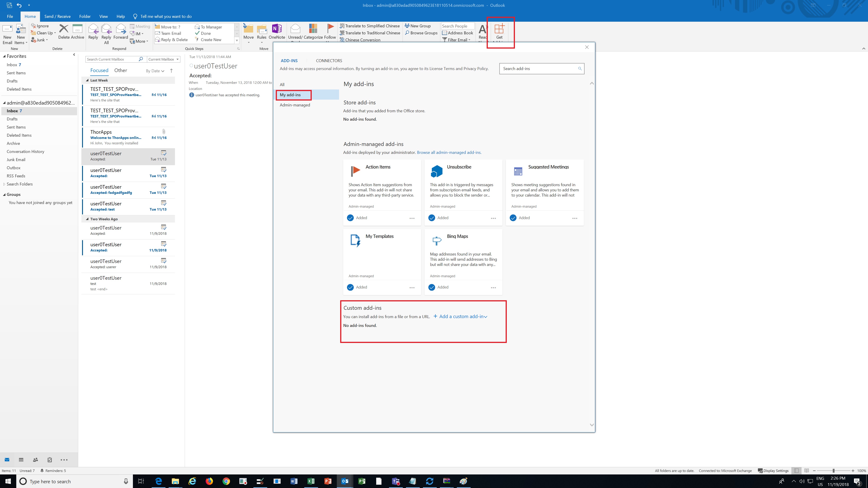Toggle the Added checkmark for Action Items
The image size is (868, 488).
coord(350,218)
